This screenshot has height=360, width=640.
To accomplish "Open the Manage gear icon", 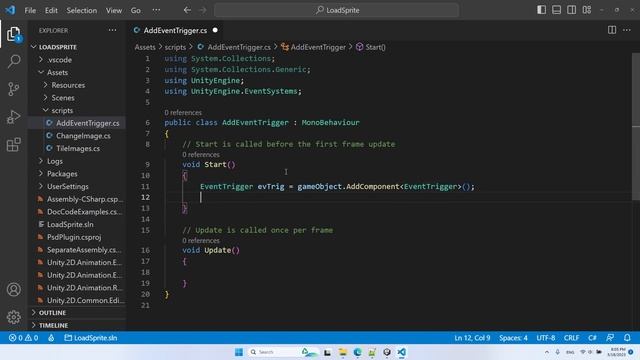I will click(x=13, y=317).
